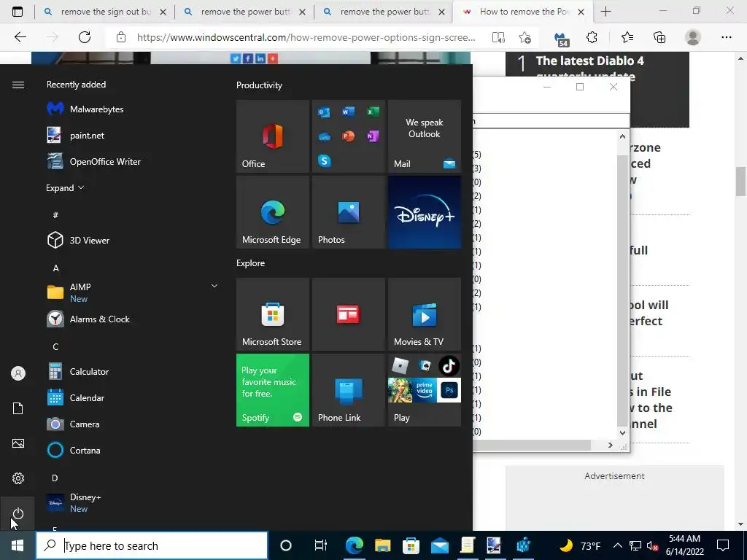Click the 'Type here to search' taskbar box

(152, 545)
